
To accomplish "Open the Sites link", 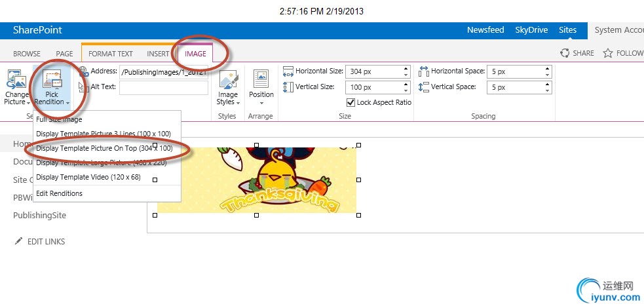I will (567, 30).
